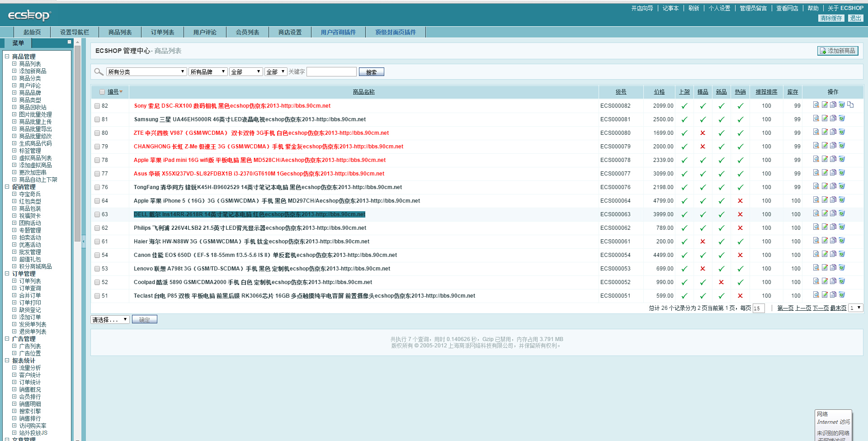868x441 pixels.
Task: Click recycle bin icon for product 52 Coolpad
Action: pyautogui.click(x=842, y=281)
